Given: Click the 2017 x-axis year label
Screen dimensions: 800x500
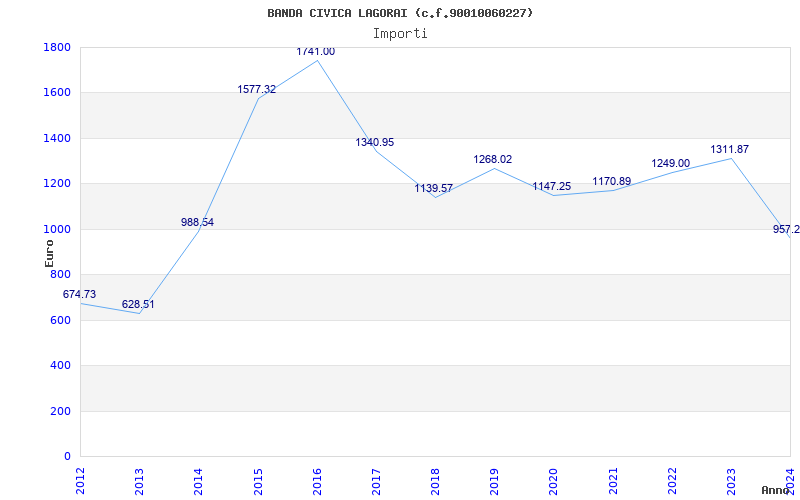Looking at the screenshot, I should click(x=376, y=482).
